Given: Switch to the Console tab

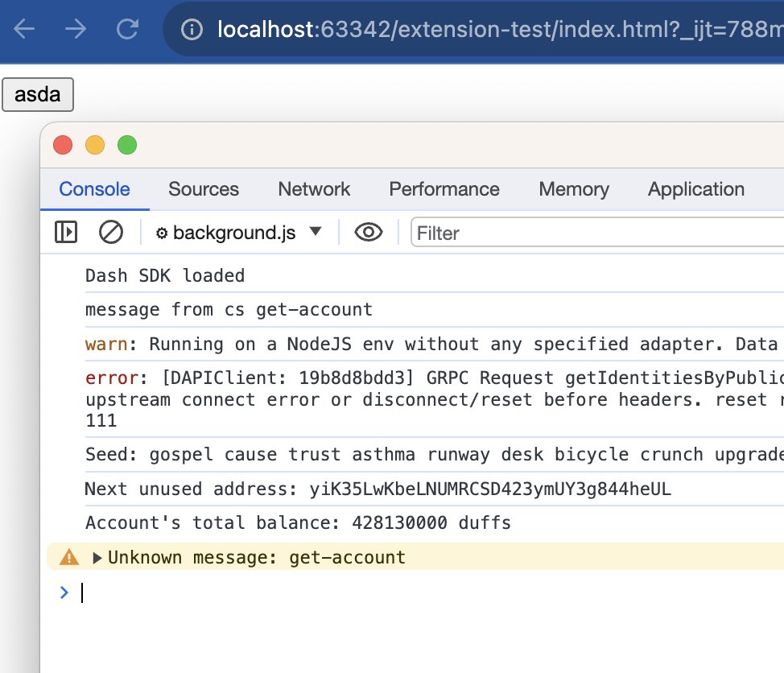Looking at the screenshot, I should pyautogui.click(x=94, y=189).
